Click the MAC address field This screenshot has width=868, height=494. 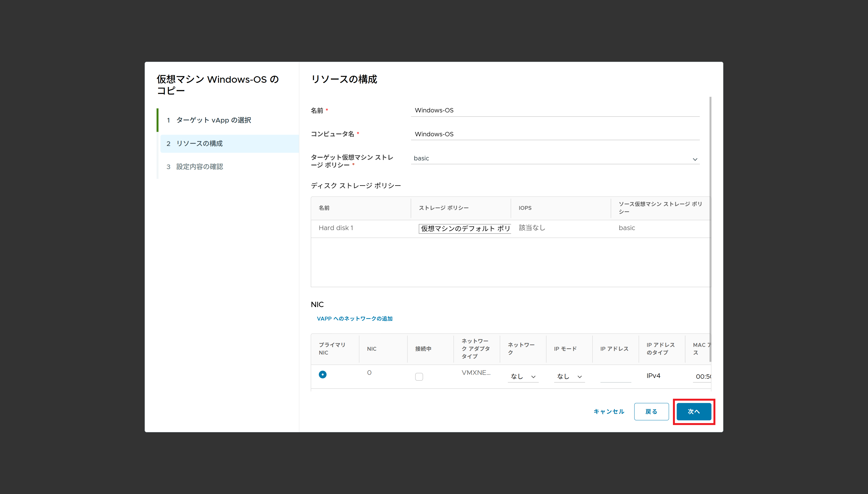tap(702, 376)
